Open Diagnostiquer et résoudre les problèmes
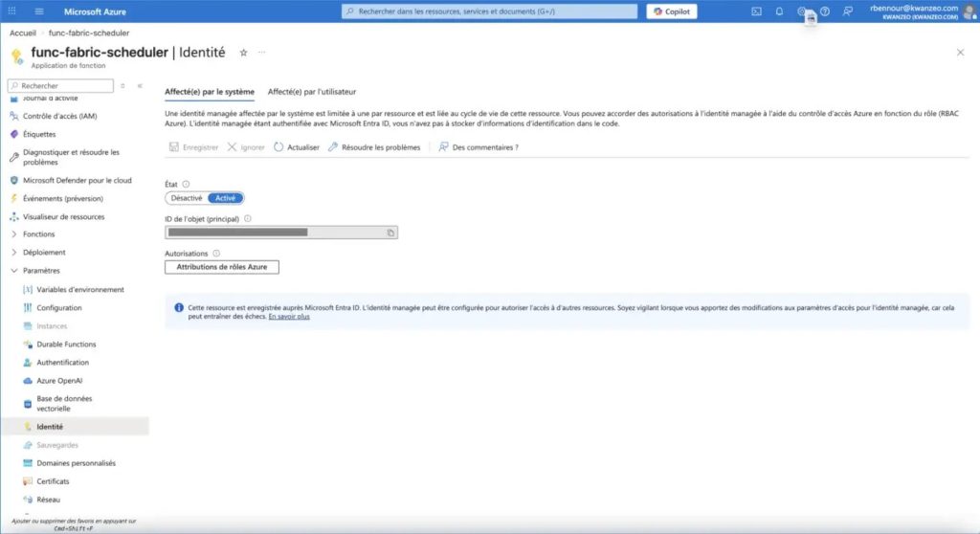Screen dimensions: 980x534 click(71, 157)
